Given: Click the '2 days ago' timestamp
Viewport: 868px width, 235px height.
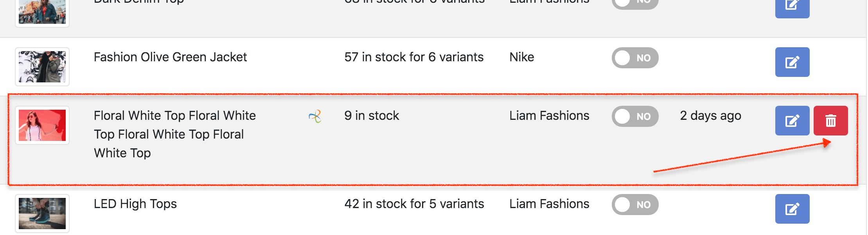Looking at the screenshot, I should point(710,116).
